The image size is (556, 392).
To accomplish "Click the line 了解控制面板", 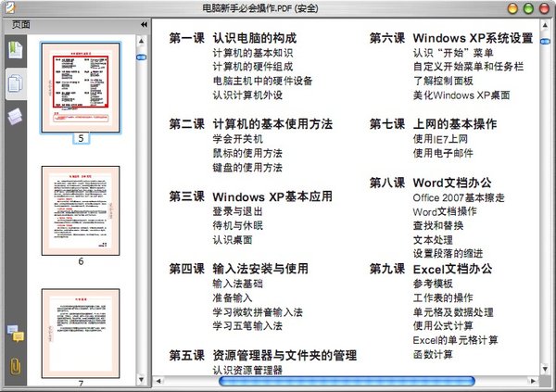I will click(443, 81).
